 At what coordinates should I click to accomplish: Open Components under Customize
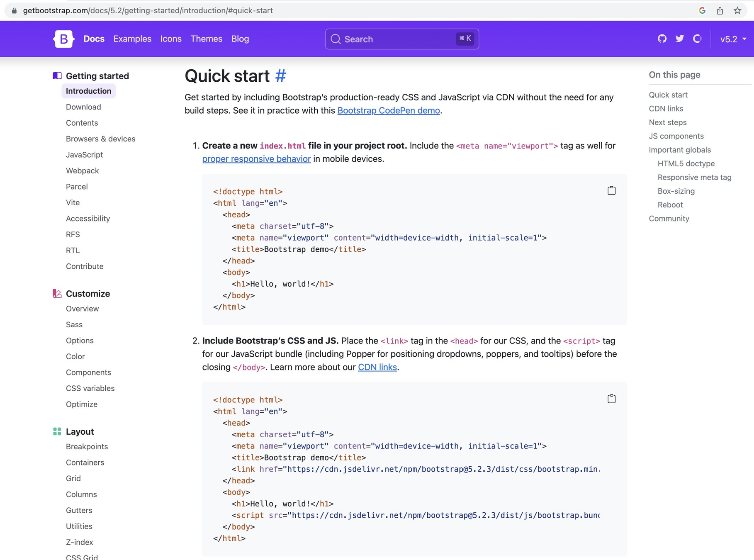(88, 373)
